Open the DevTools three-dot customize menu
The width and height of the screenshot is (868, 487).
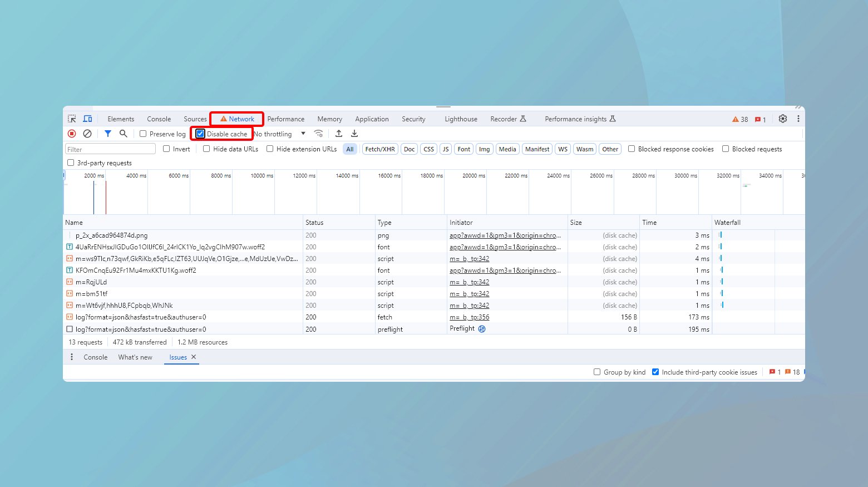click(798, 119)
